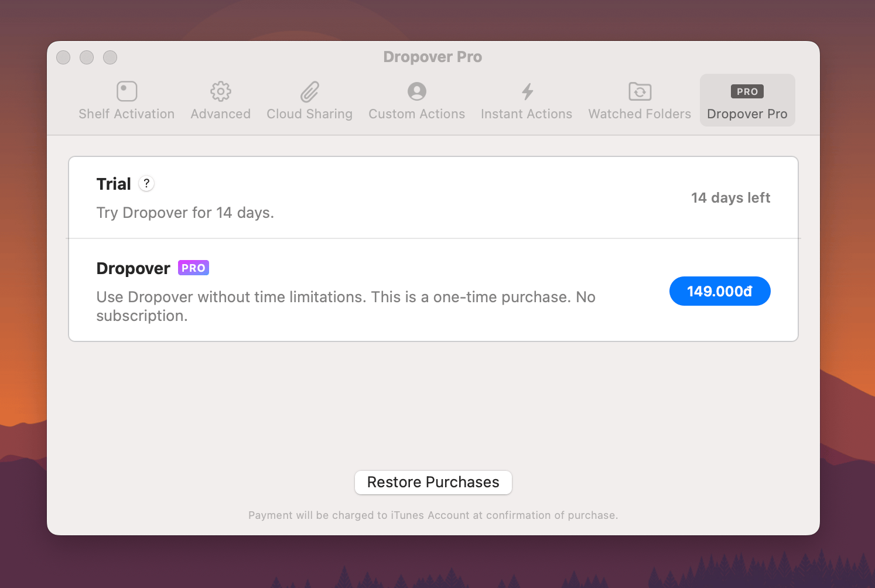The height and width of the screenshot is (588, 875).
Task: Click the purple PRO badge beside Dropover
Action: pos(193,268)
